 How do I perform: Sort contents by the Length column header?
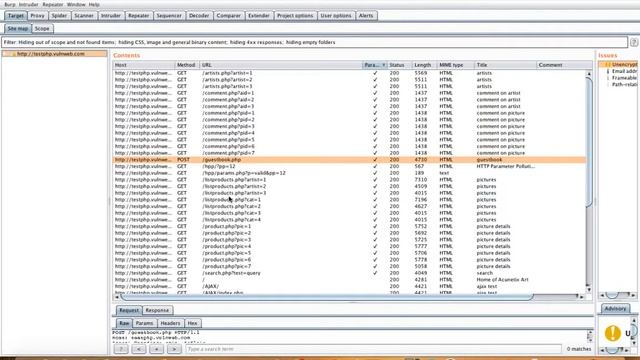pos(424,65)
